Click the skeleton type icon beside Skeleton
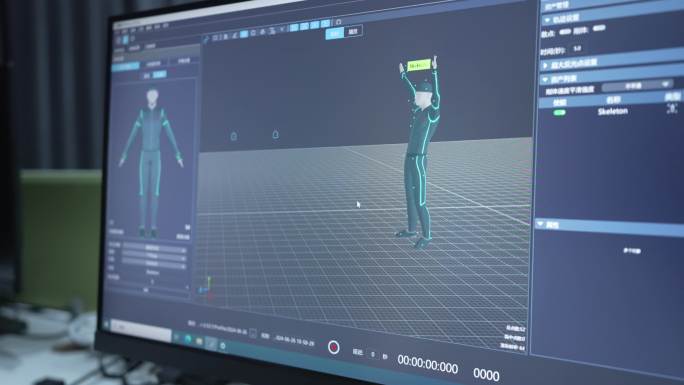 click(672, 108)
